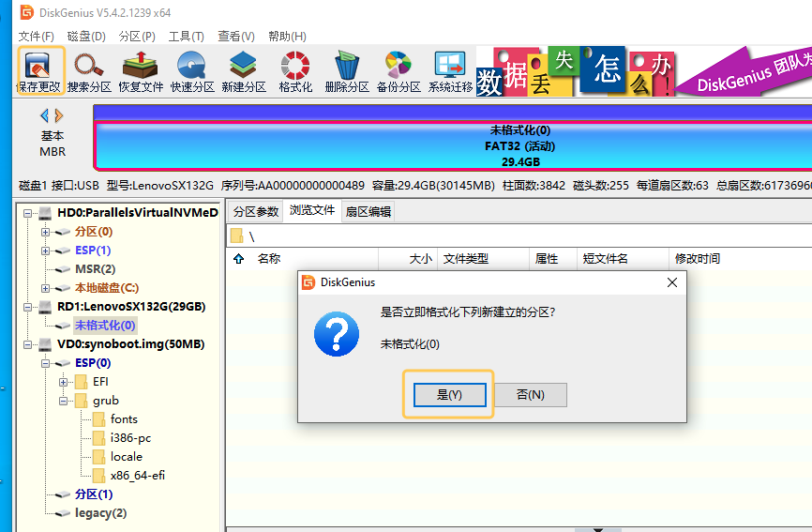This screenshot has width=812, height=532.
Task: Go to next disk with right arrow
Action: pyautogui.click(x=59, y=115)
